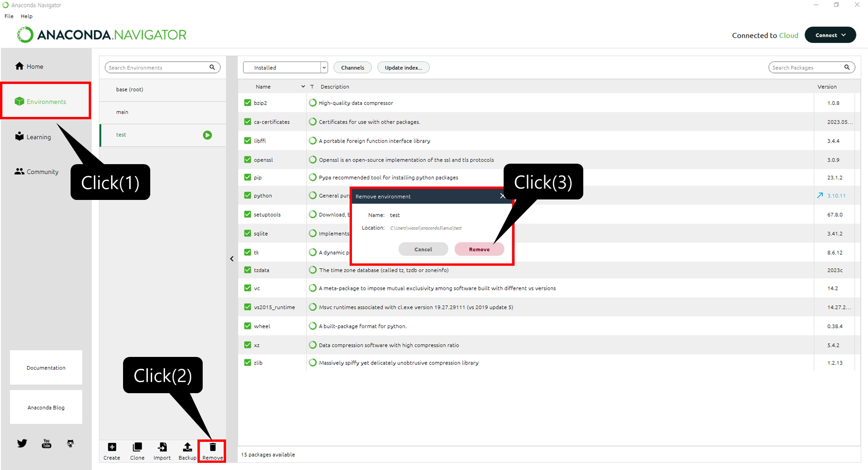Click the Name column sort arrow
Screen dimensions: 868x470
303,86
